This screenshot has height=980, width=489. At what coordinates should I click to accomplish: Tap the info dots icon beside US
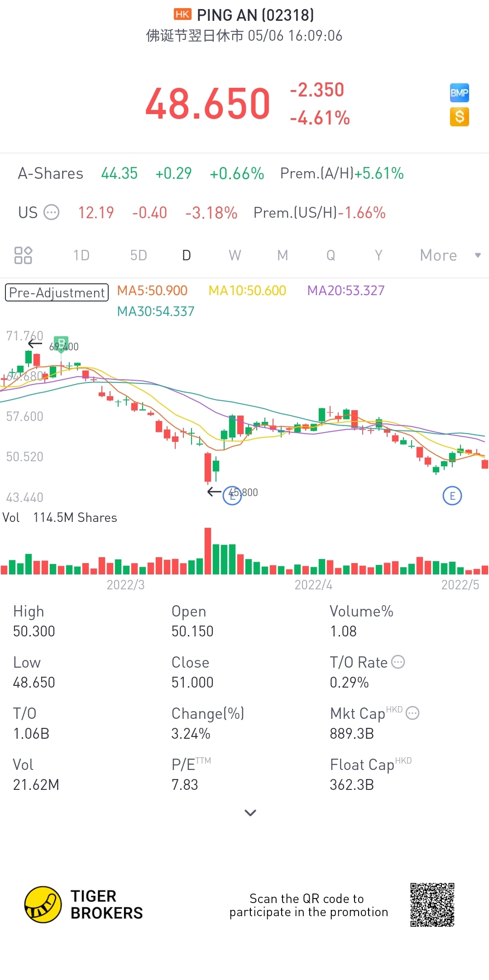[51, 212]
